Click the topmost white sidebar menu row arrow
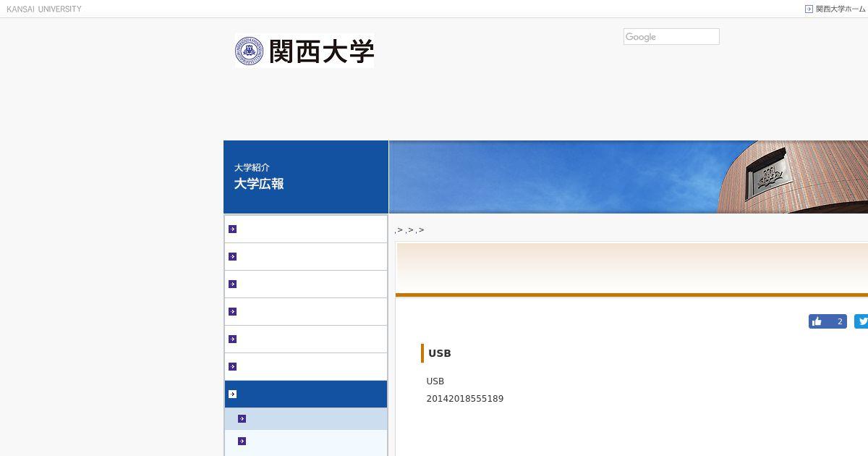 click(232, 229)
